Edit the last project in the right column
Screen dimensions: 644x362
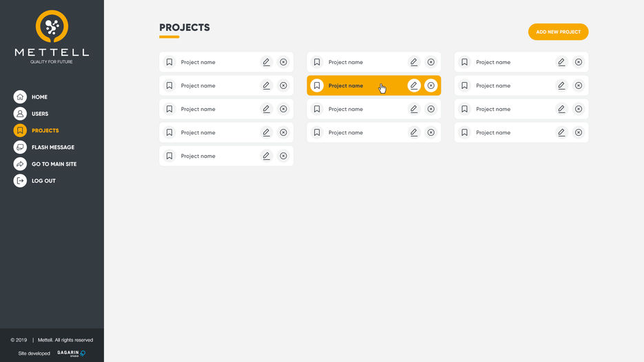click(561, 132)
